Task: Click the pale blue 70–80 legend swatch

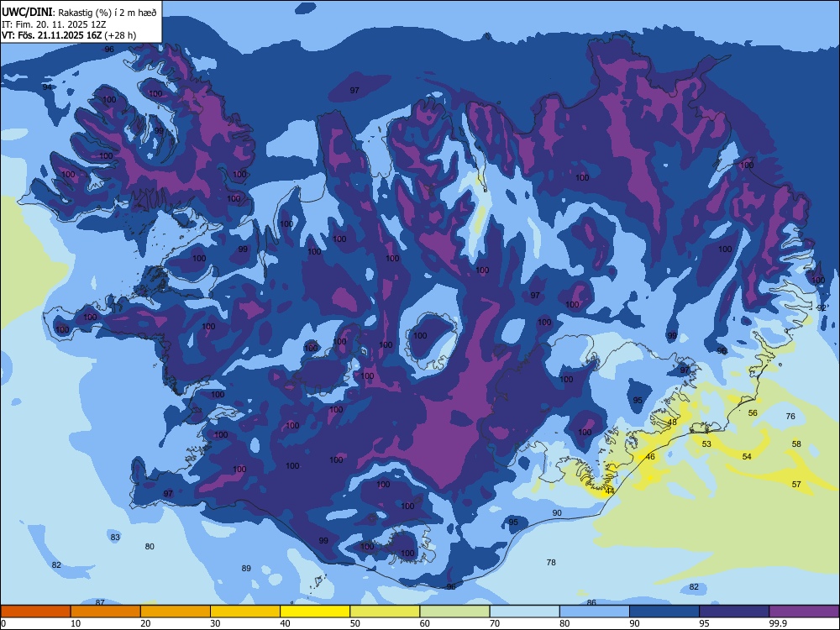Action: click(x=524, y=612)
